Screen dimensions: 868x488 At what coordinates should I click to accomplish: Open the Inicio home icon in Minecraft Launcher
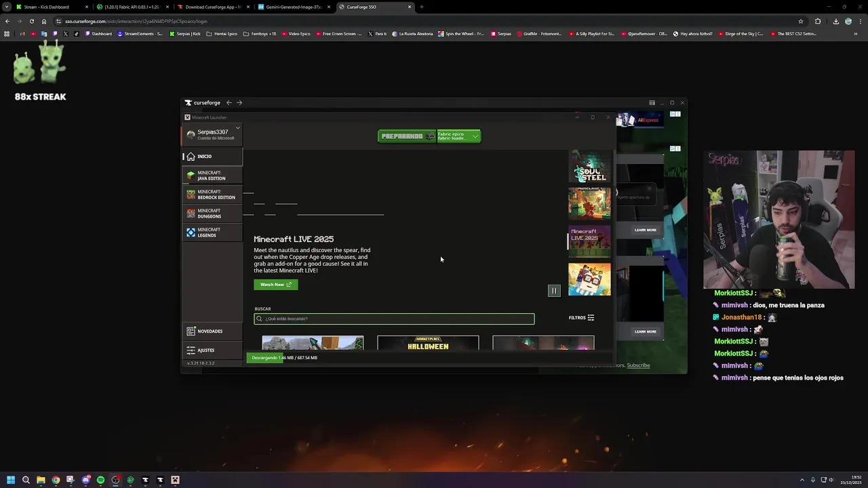click(191, 157)
